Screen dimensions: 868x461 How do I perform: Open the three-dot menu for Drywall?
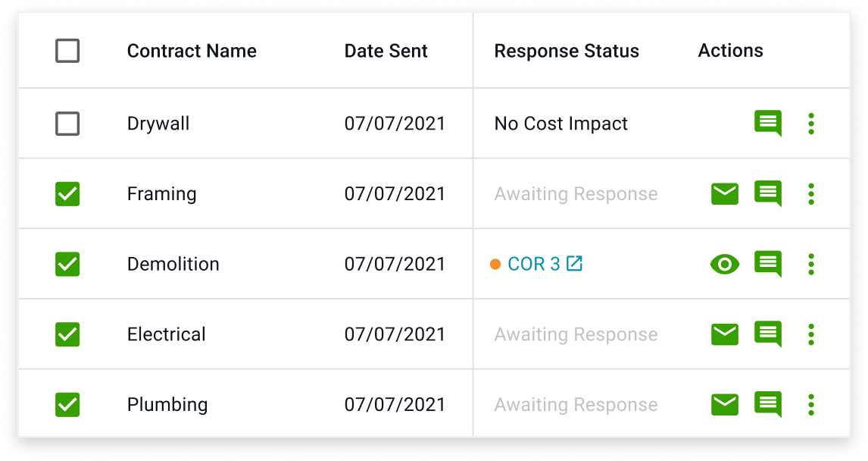click(x=811, y=123)
